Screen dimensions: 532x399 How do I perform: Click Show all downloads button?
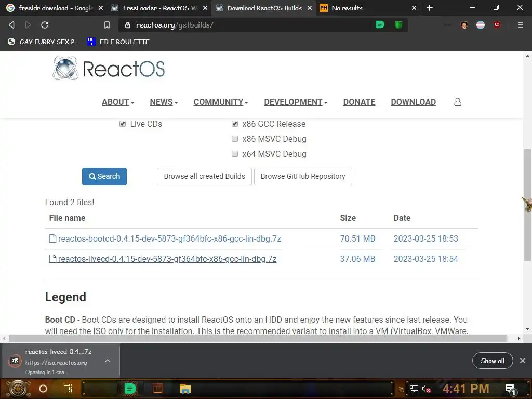point(493,361)
